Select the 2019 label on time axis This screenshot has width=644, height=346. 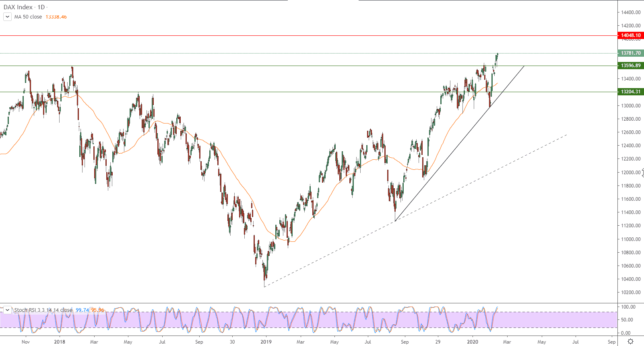coord(266,342)
